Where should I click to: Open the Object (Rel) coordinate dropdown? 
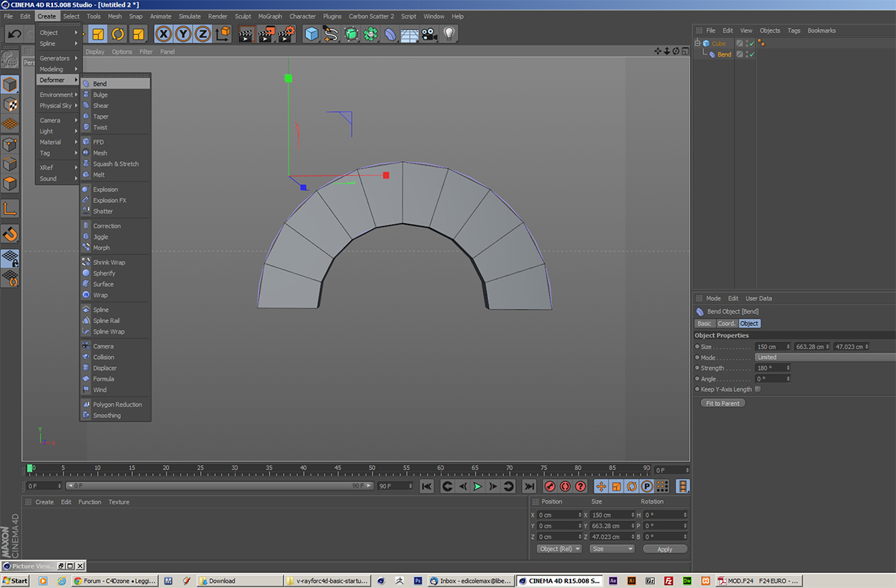coord(559,549)
